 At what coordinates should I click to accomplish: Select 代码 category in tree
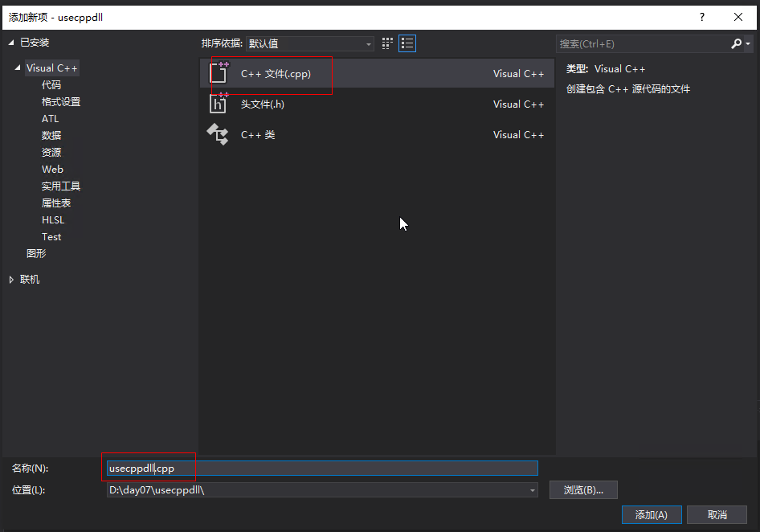click(51, 85)
